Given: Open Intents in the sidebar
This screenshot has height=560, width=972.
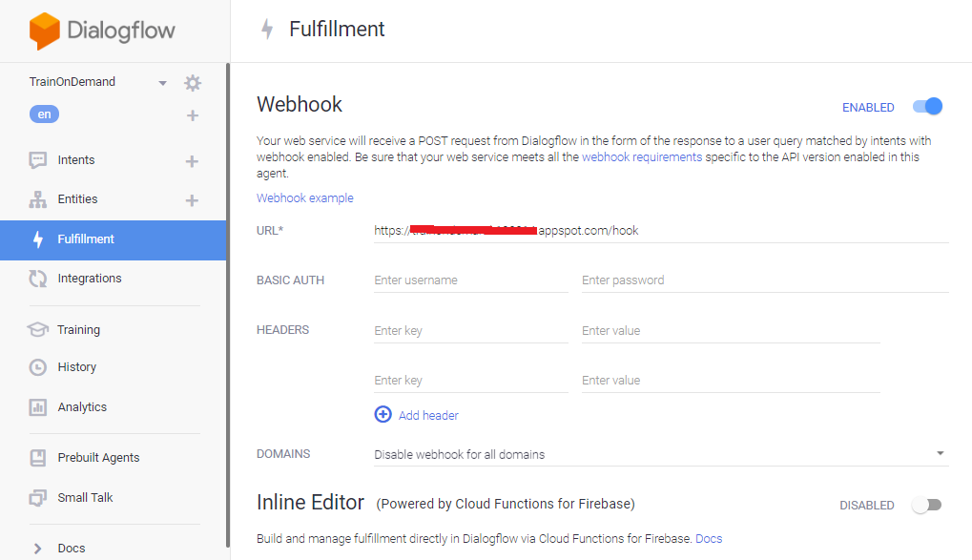Looking at the screenshot, I should [x=76, y=160].
